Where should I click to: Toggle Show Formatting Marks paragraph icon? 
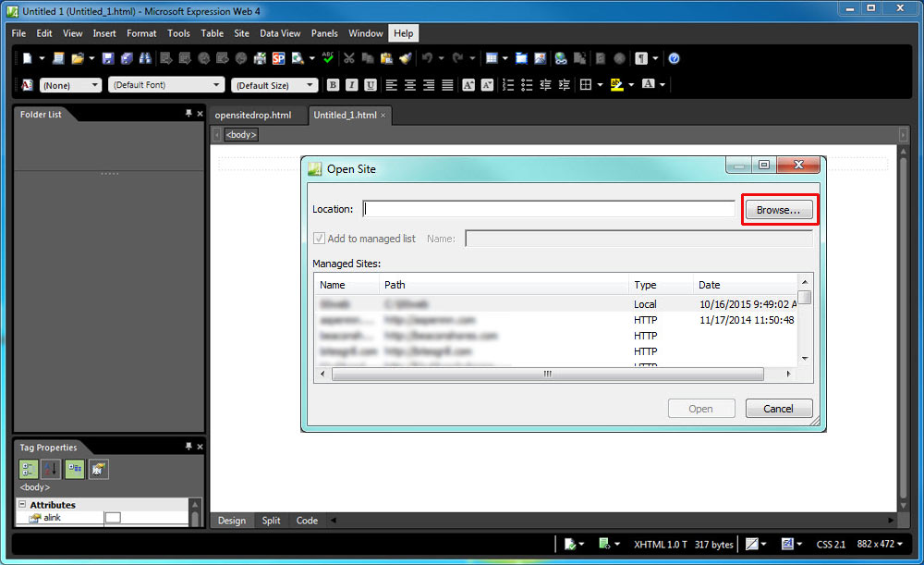[641, 58]
